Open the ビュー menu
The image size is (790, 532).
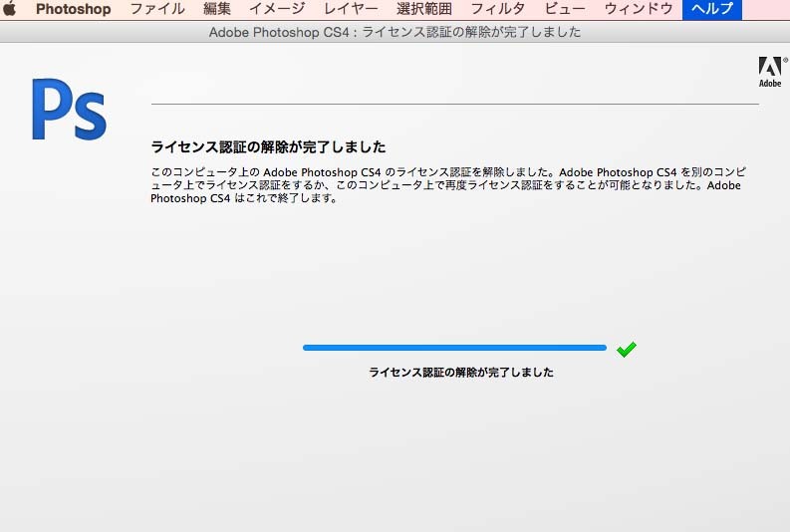(565, 9)
